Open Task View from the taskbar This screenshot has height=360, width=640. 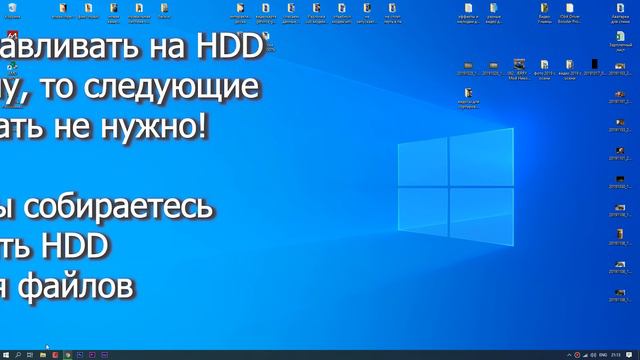click(x=30, y=355)
